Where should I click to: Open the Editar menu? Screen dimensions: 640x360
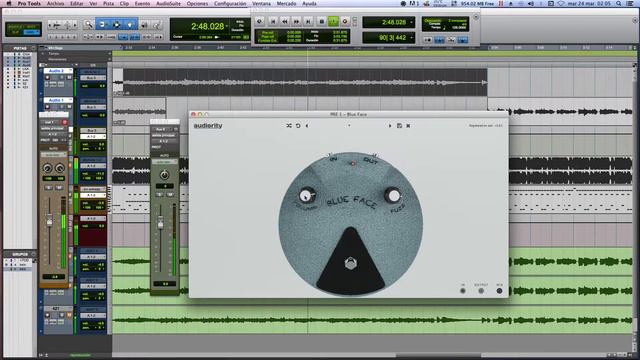pos(76,3)
